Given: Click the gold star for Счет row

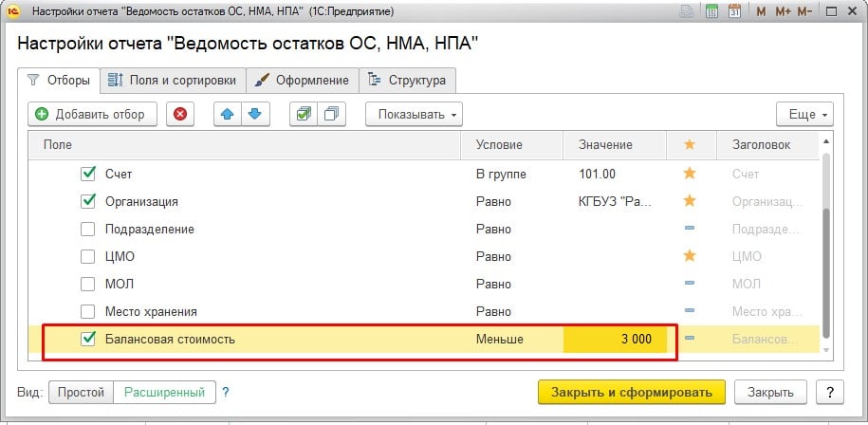Looking at the screenshot, I should (690, 175).
